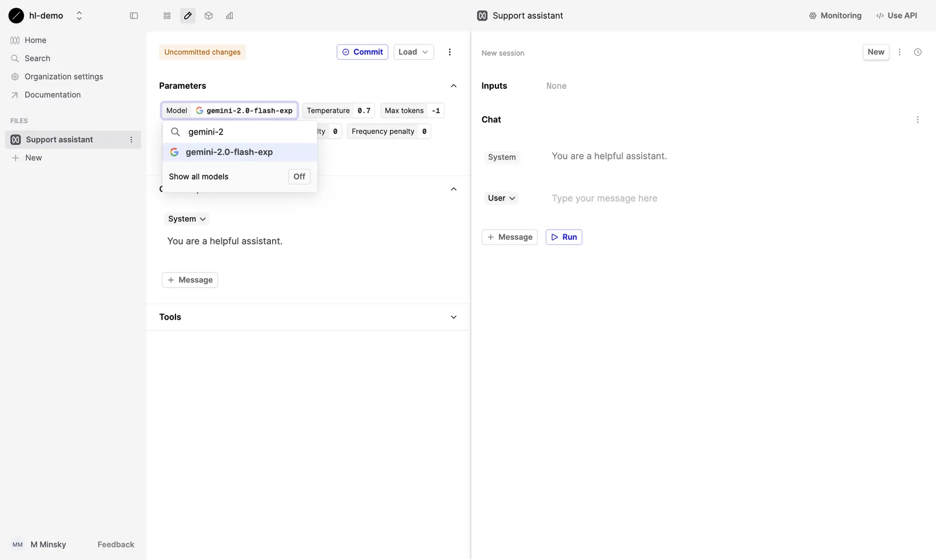Toggle the sidebar panel icon

(x=134, y=16)
